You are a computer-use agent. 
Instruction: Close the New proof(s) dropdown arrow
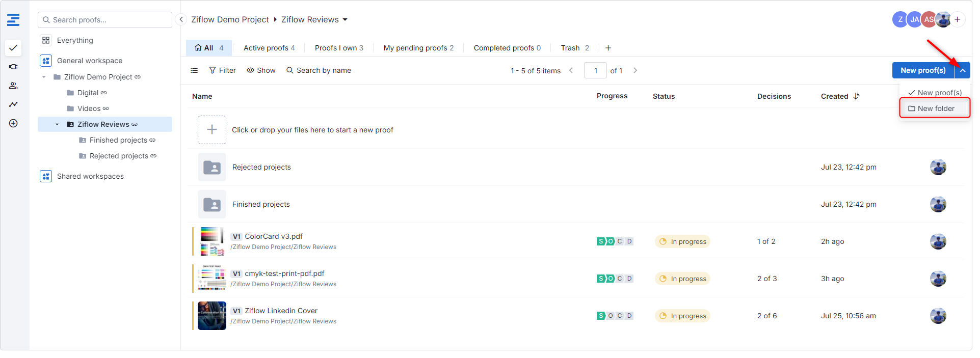pos(962,70)
